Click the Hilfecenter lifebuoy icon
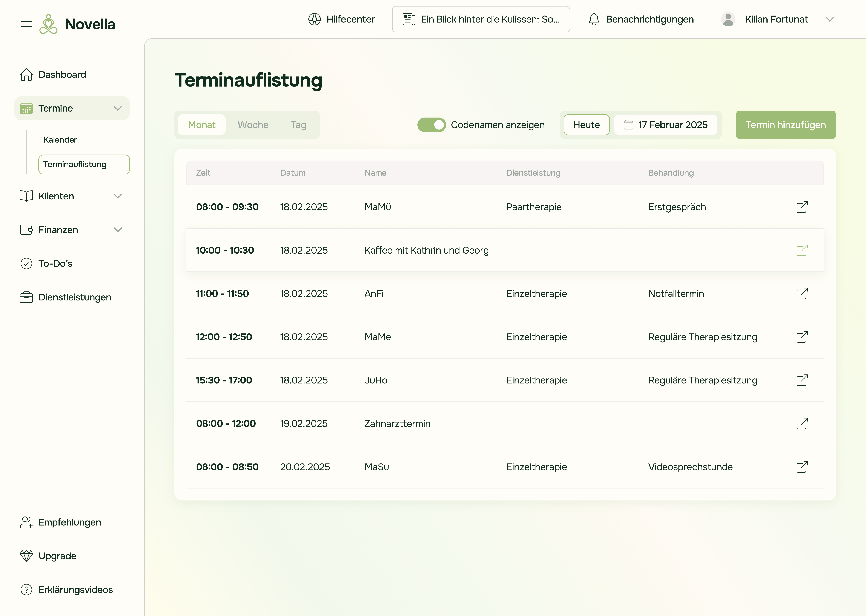866x616 pixels. [314, 19]
